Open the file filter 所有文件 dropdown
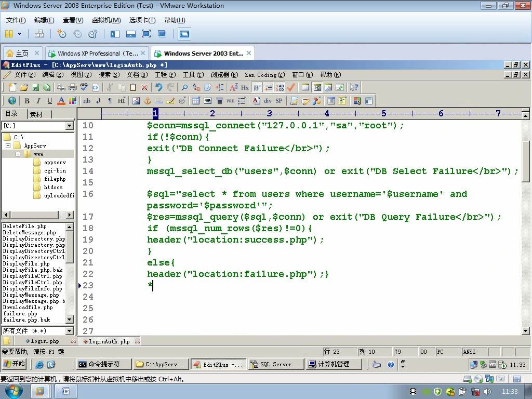The image size is (532, 399). (x=69, y=331)
